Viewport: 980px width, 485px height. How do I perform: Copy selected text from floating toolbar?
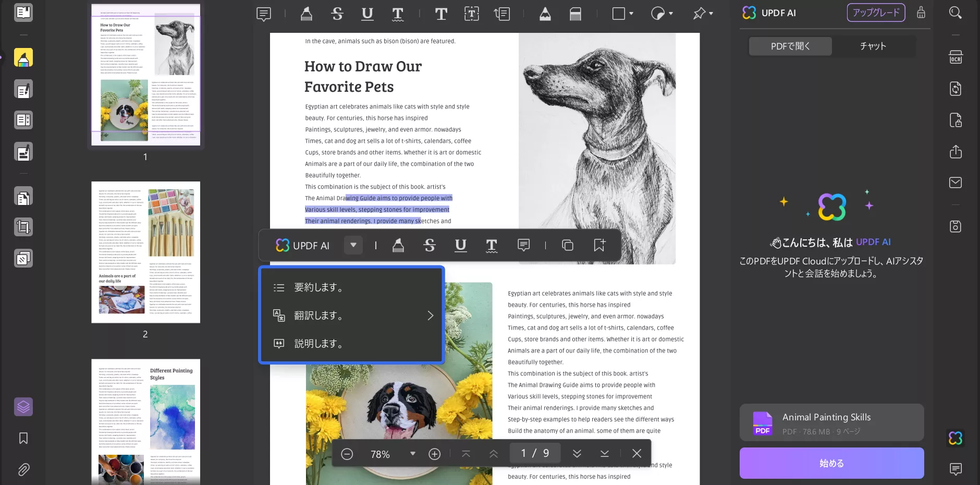pyautogui.click(x=568, y=245)
